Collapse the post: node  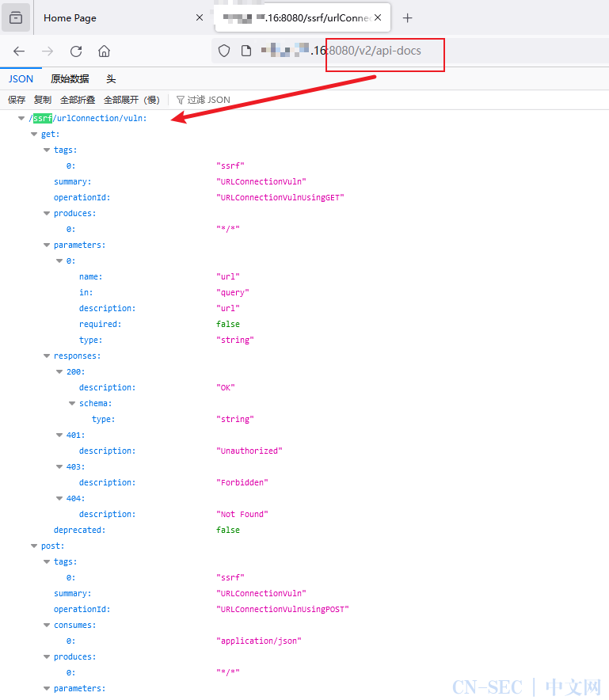[34, 546]
